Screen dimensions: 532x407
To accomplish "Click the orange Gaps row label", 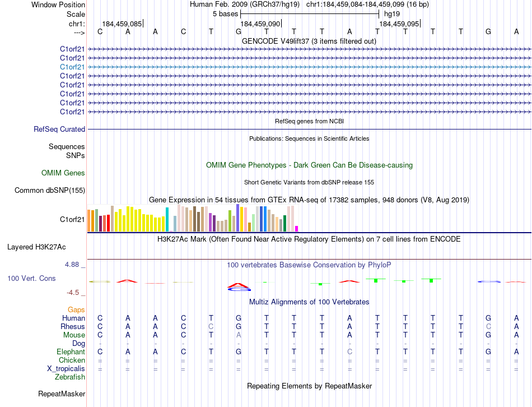I will click(x=76, y=309).
